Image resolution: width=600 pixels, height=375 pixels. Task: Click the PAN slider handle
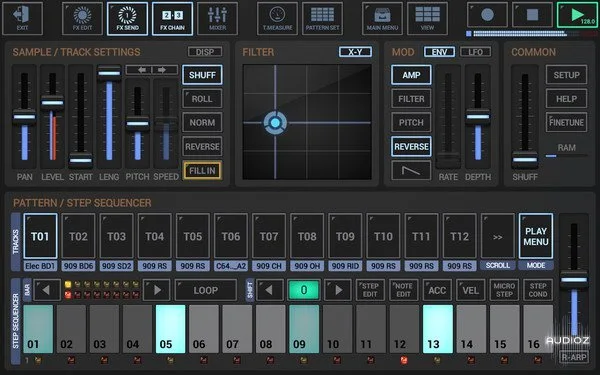24,117
